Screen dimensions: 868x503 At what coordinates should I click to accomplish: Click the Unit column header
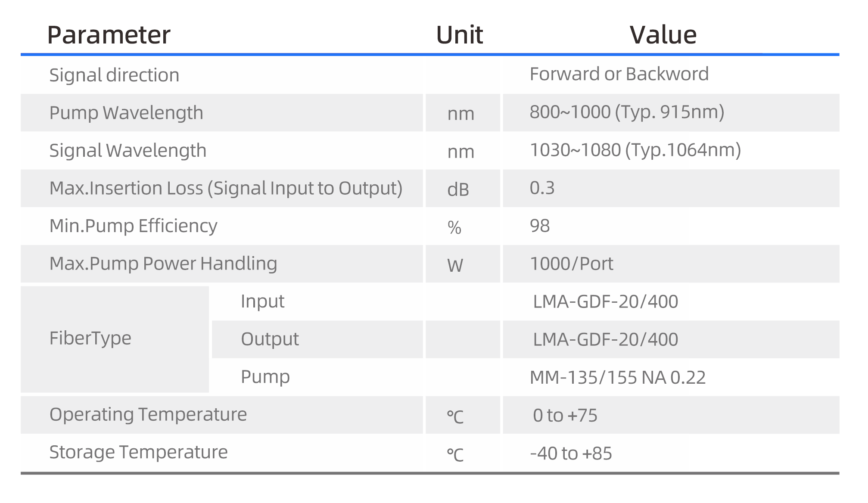click(x=459, y=35)
